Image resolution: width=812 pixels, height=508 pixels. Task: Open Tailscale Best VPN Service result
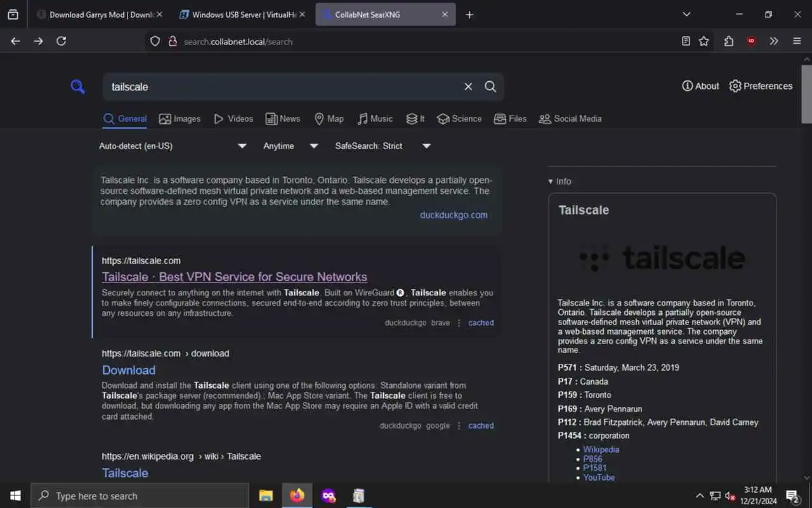(x=235, y=277)
